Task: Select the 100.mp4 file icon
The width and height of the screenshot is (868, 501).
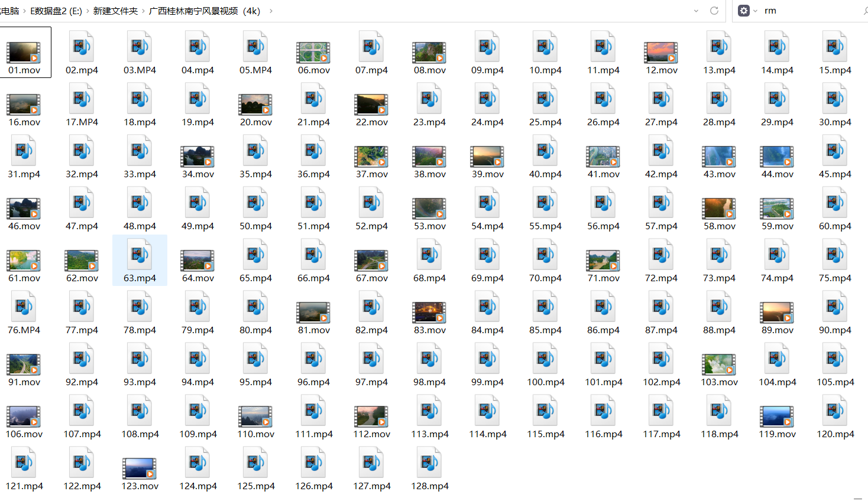Action: 545,359
